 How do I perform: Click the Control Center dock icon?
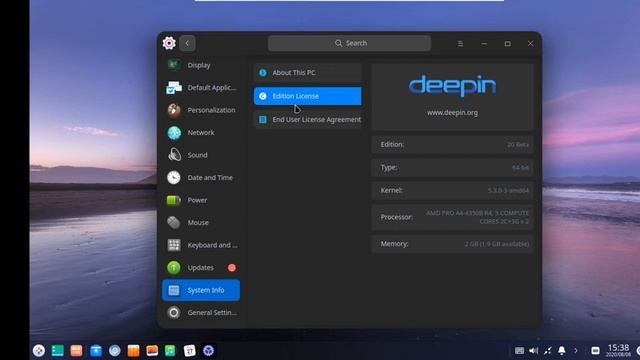(209, 351)
